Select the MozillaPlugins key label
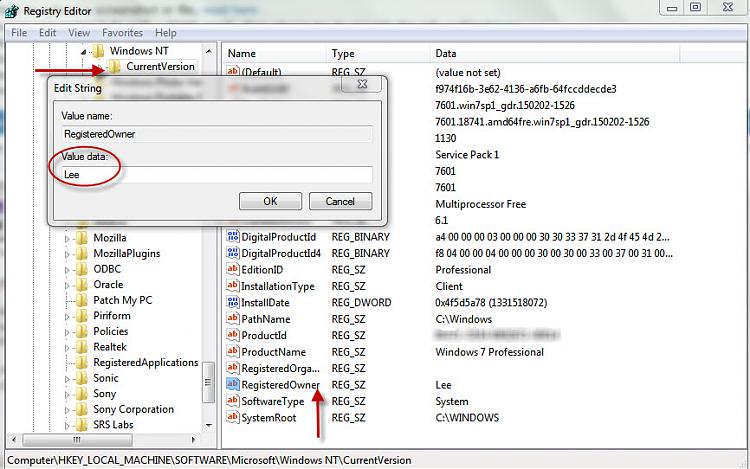This screenshot has width=750, height=469. (127, 253)
